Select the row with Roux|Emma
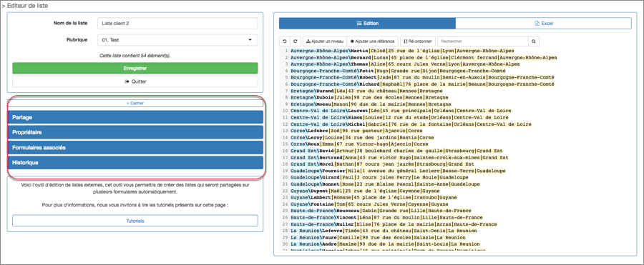644x265 pixels. point(359,144)
